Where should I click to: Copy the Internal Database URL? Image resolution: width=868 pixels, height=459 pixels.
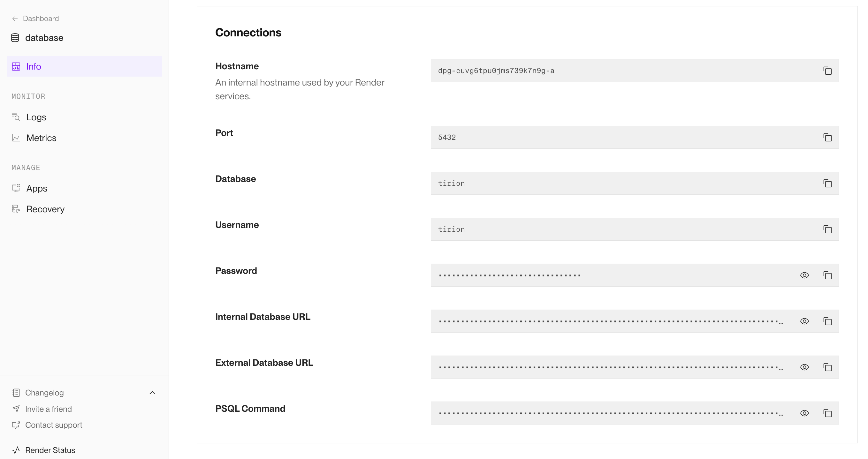(x=827, y=321)
